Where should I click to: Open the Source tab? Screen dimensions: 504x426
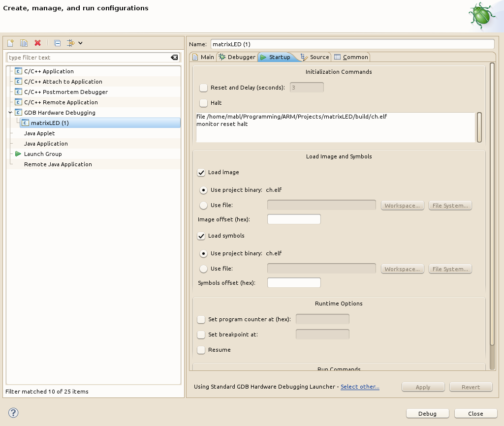coord(315,57)
